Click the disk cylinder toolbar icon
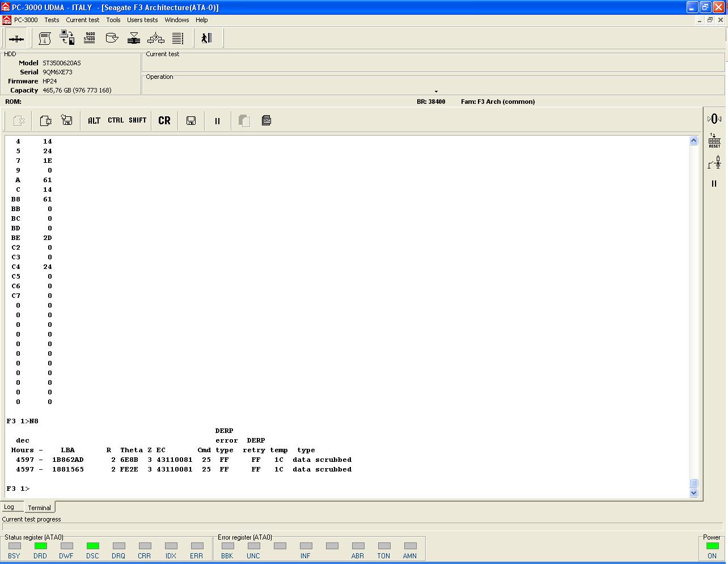This screenshot has width=728, height=564. point(112,38)
